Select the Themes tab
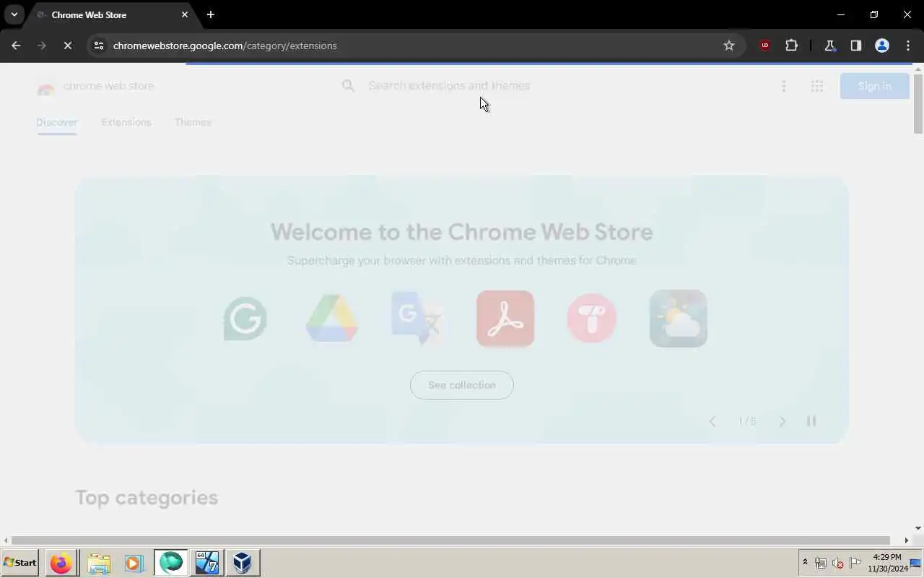The image size is (924, 578). pos(193,122)
